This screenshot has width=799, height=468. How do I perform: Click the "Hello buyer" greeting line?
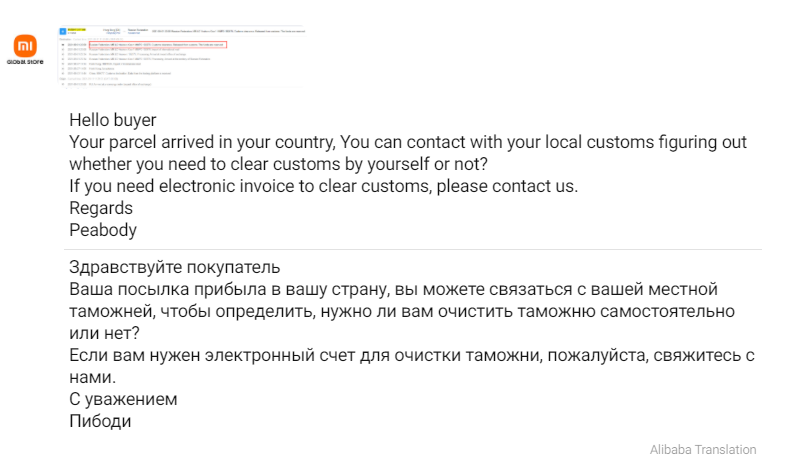click(x=113, y=120)
